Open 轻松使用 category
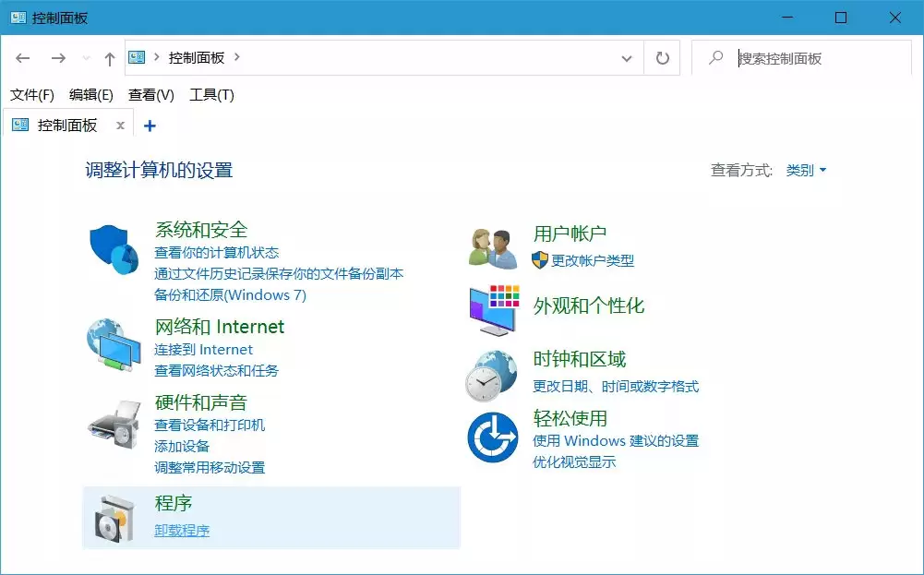924x575 pixels. pyautogui.click(x=570, y=418)
